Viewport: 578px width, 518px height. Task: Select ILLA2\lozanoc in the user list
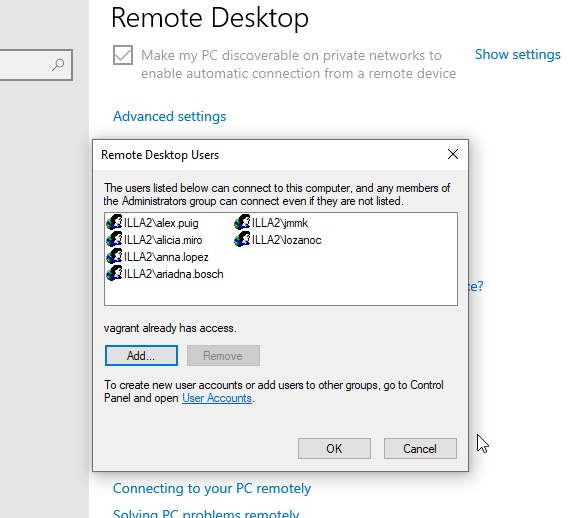tap(286, 240)
